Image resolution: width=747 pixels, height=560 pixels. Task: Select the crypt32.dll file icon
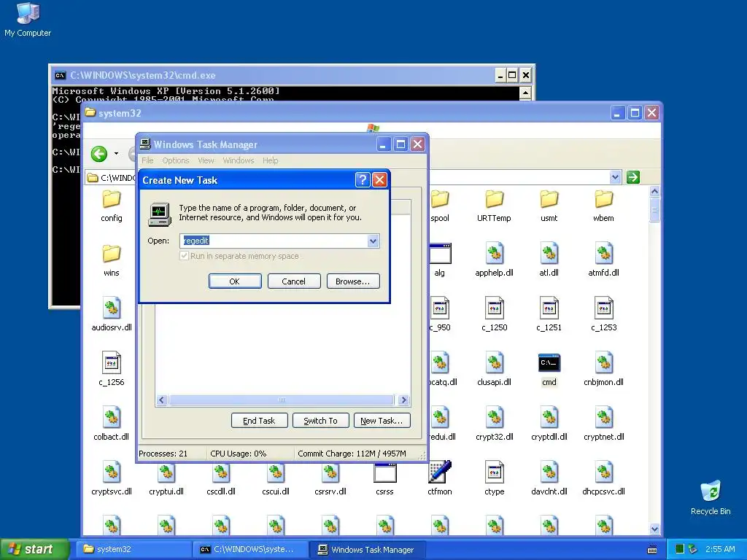[495, 418]
